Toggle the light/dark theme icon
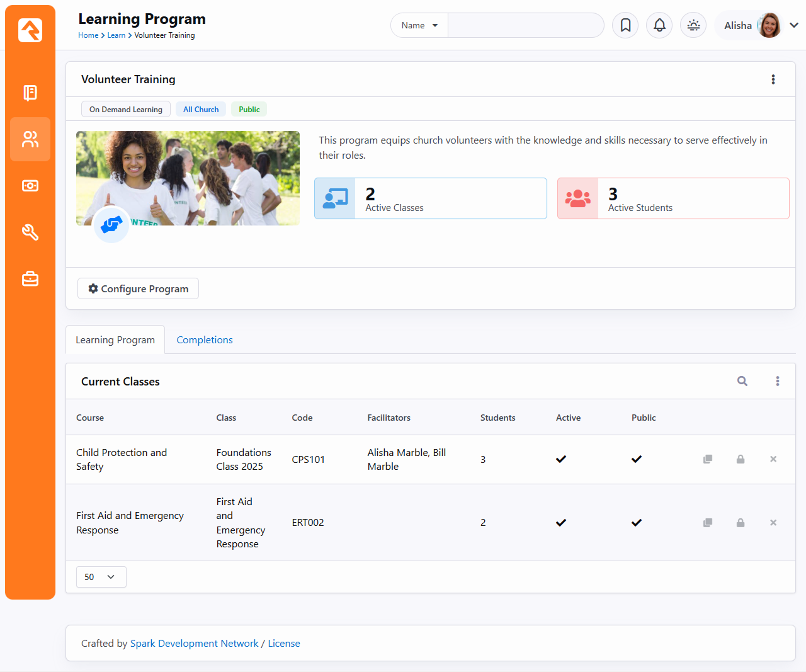This screenshot has height=672, width=806. 693,25
